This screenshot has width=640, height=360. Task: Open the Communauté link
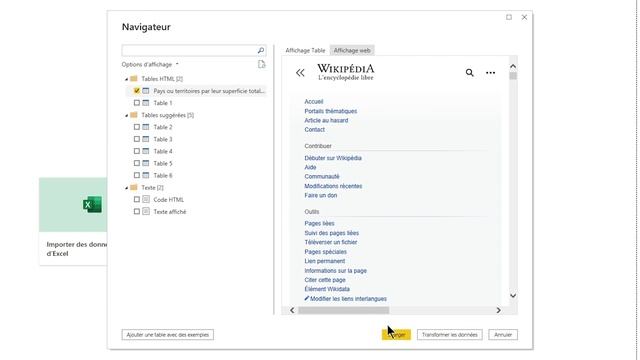pos(322,176)
